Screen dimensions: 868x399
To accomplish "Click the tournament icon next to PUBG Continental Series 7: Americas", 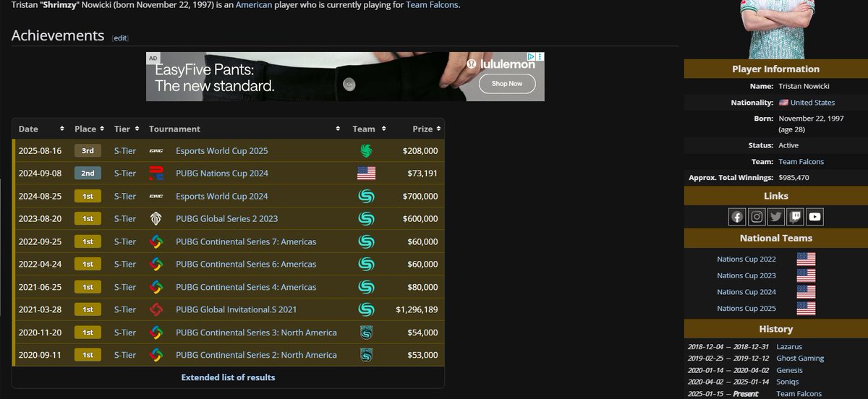I will point(156,241).
